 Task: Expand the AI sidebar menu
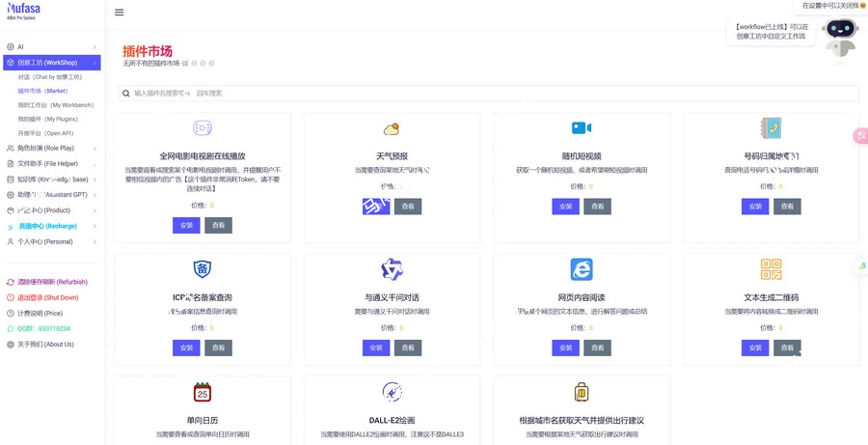point(52,47)
